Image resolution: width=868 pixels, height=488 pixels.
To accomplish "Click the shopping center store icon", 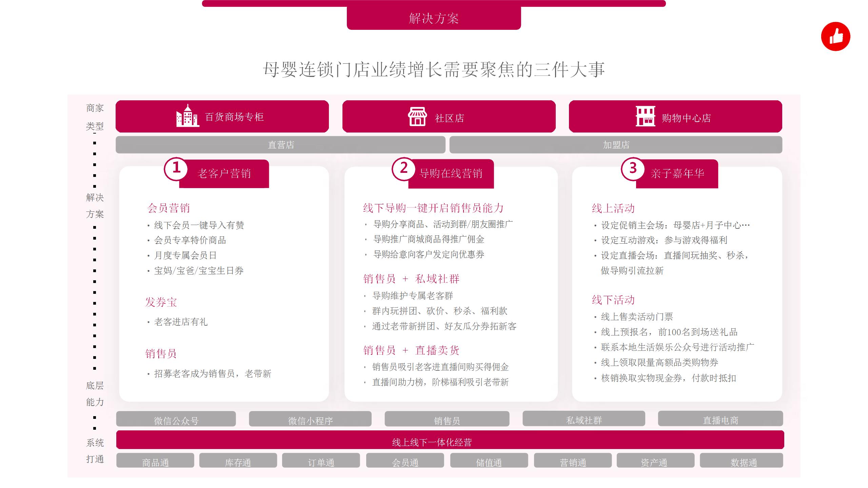I will tap(645, 116).
